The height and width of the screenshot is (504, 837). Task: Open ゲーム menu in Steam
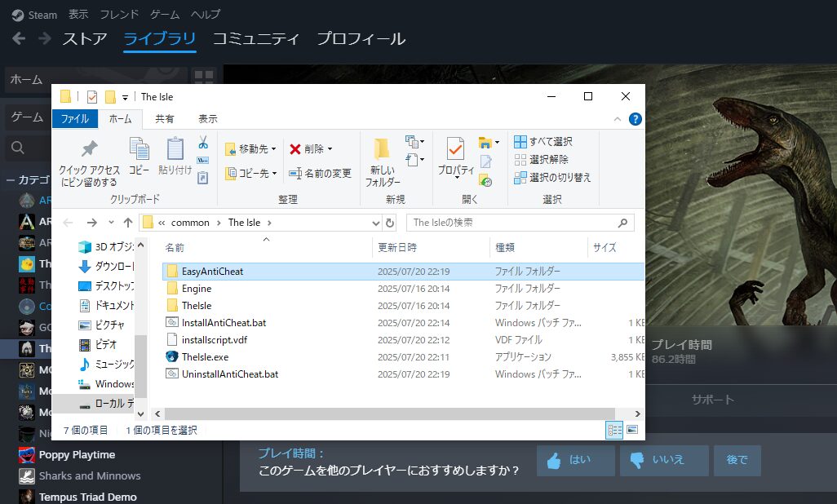pyautogui.click(x=165, y=15)
